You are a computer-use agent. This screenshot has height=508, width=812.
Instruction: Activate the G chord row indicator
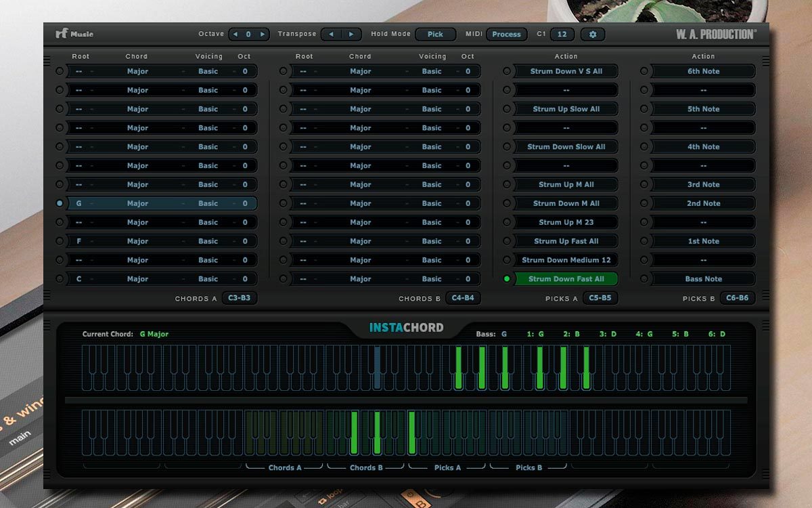click(x=60, y=203)
